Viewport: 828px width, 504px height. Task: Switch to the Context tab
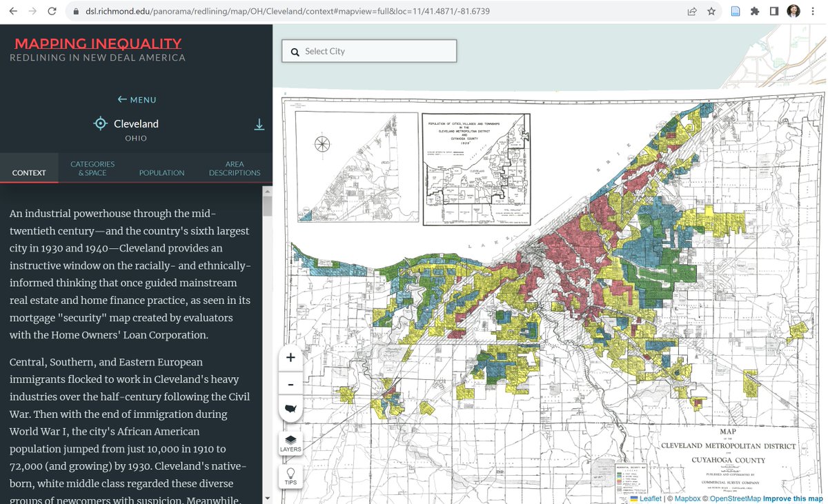coord(29,172)
